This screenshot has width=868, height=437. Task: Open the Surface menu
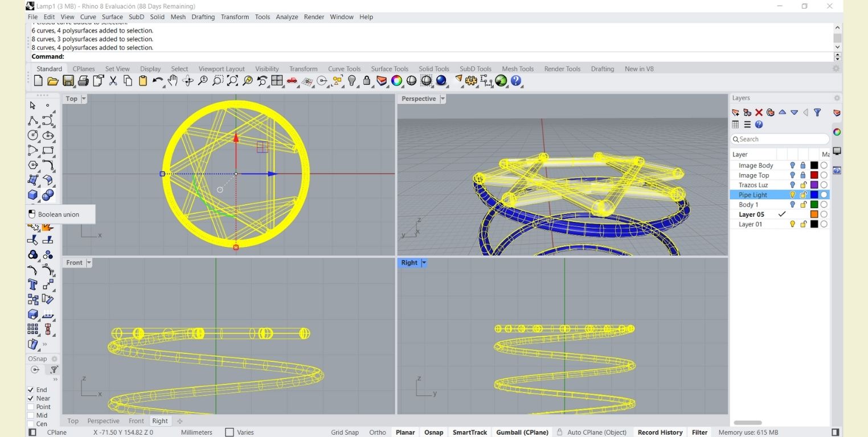[112, 17]
